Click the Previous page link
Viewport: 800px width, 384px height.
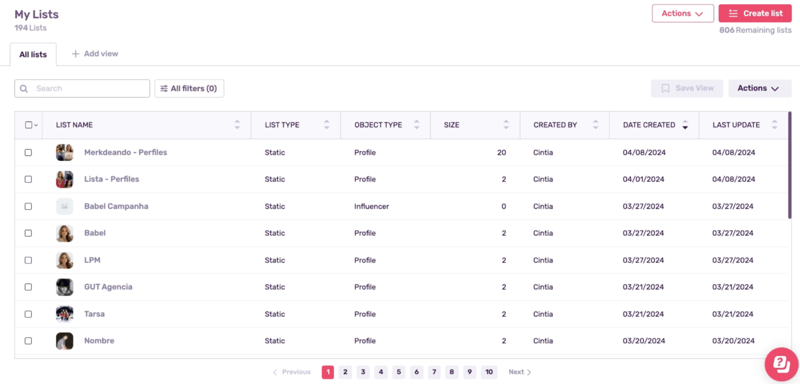point(292,372)
